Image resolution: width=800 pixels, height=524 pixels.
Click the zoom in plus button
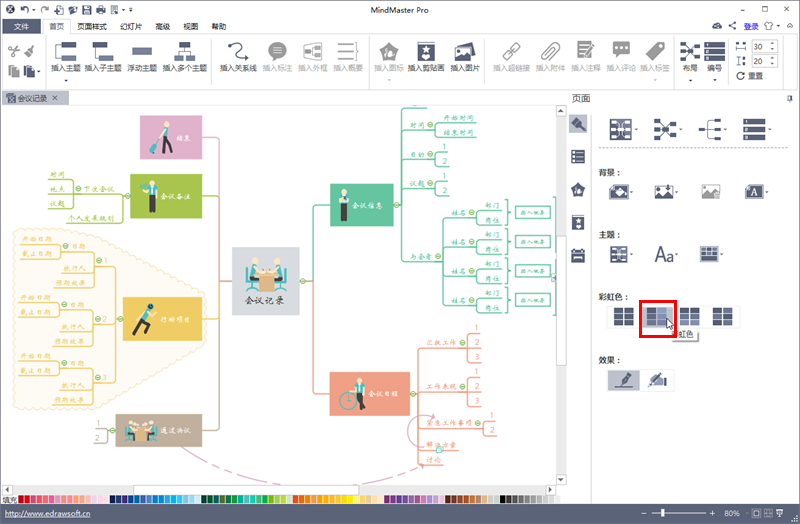pos(712,513)
